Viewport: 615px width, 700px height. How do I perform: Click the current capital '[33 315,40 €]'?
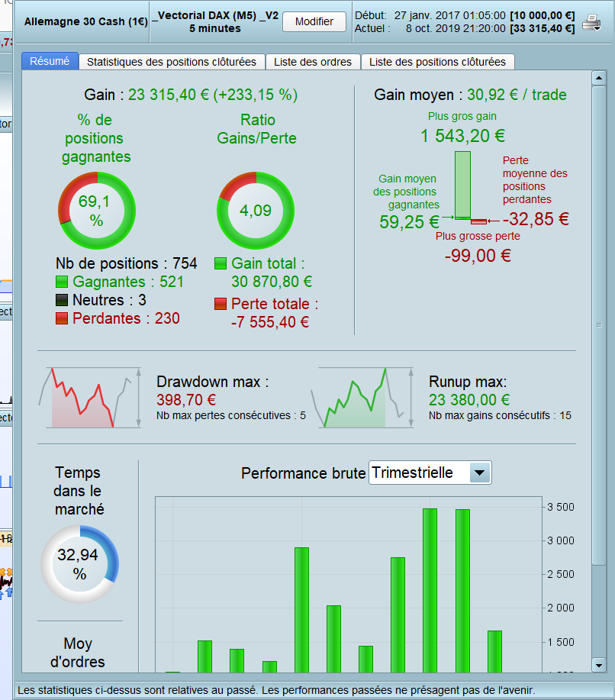click(543, 28)
